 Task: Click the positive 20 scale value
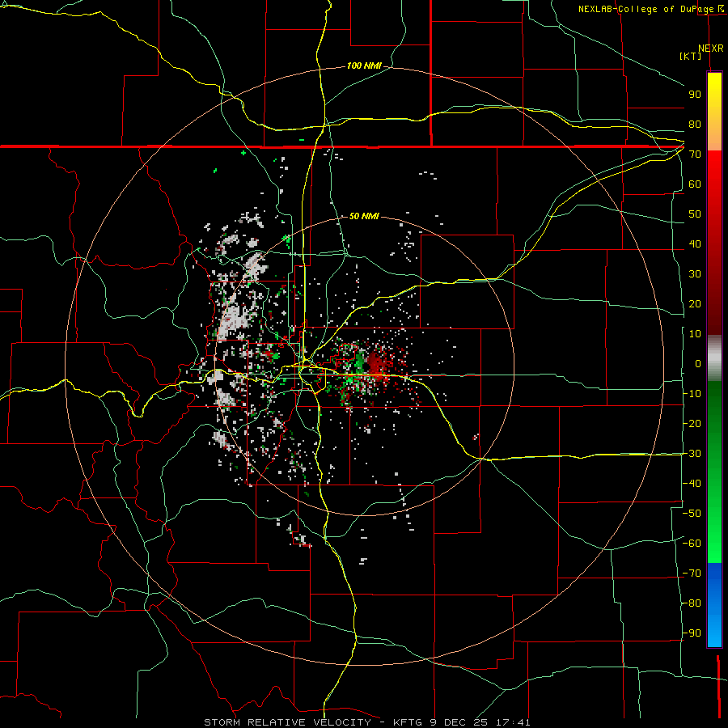(695, 304)
